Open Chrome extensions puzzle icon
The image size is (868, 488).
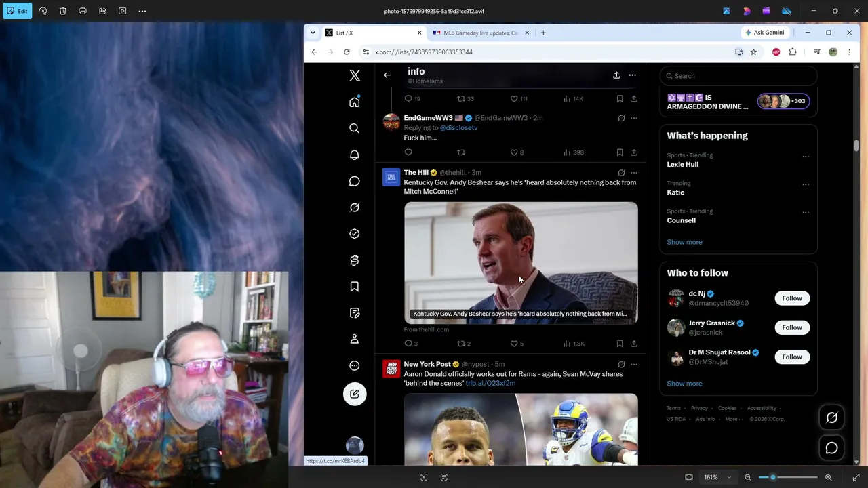tap(793, 52)
